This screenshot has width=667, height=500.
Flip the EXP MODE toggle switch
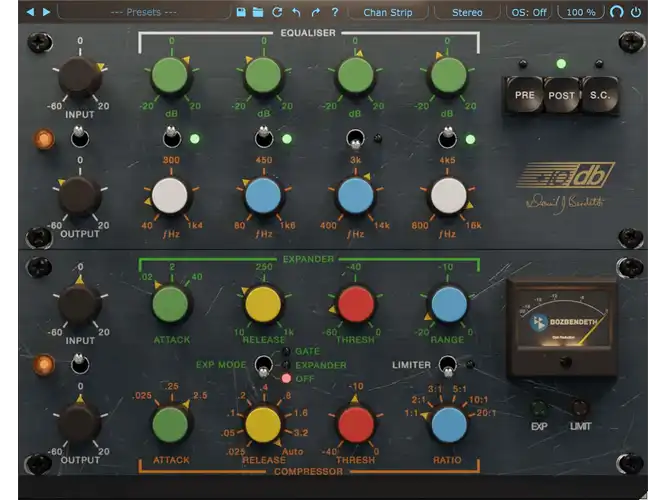[263, 366]
